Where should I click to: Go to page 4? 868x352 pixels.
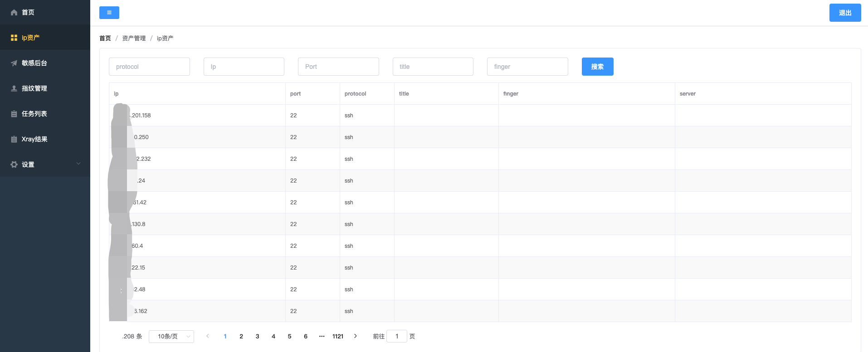pyautogui.click(x=273, y=336)
